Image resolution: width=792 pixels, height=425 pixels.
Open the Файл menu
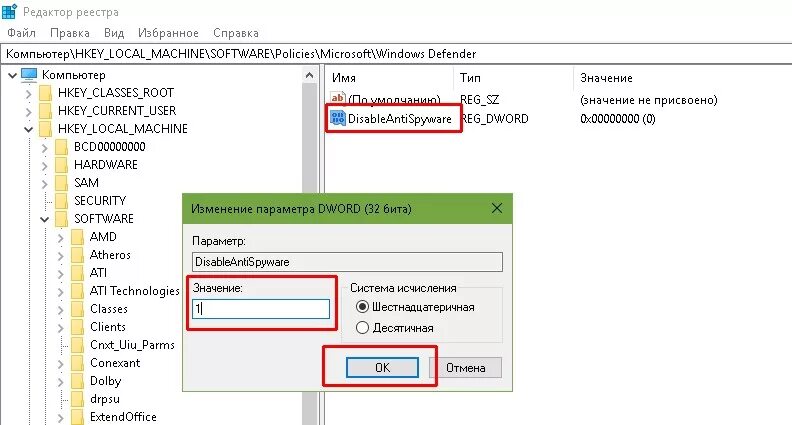point(21,33)
